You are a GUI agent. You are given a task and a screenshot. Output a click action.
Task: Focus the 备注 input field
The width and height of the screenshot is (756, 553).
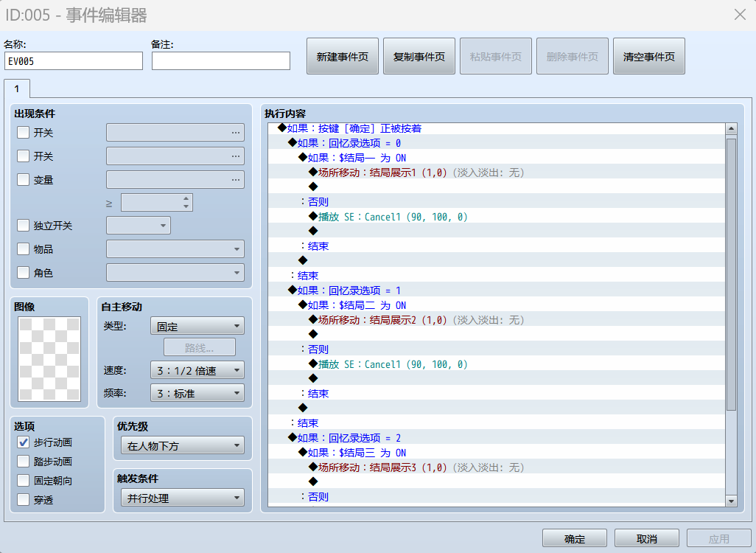pyautogui.click(x=221, y=61)
